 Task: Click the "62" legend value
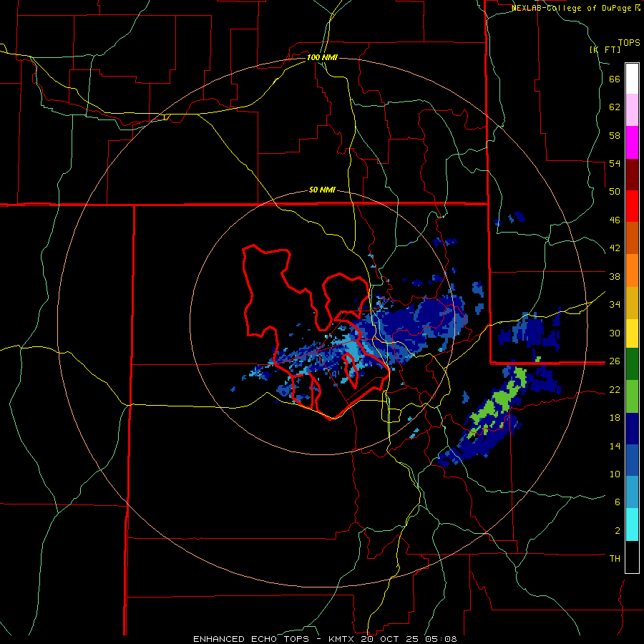[615, 107]
